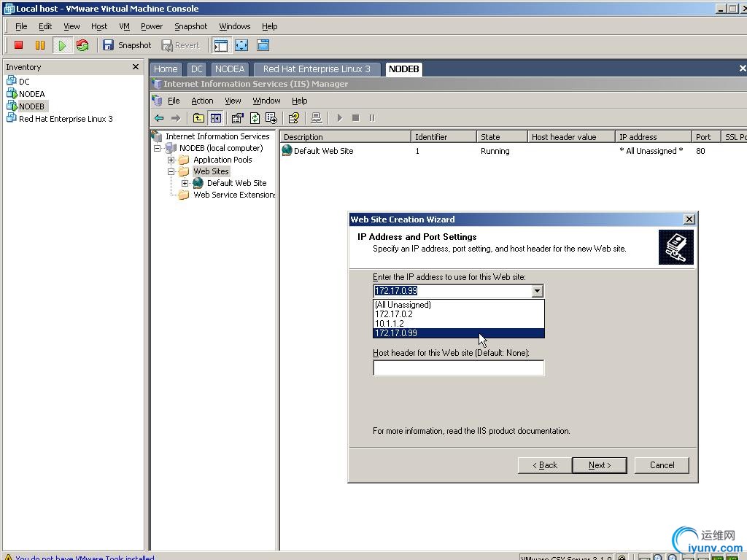This screenshot has height=560, width=747.
Task: Switch to the DC tab
Action: tap(197, 69)
